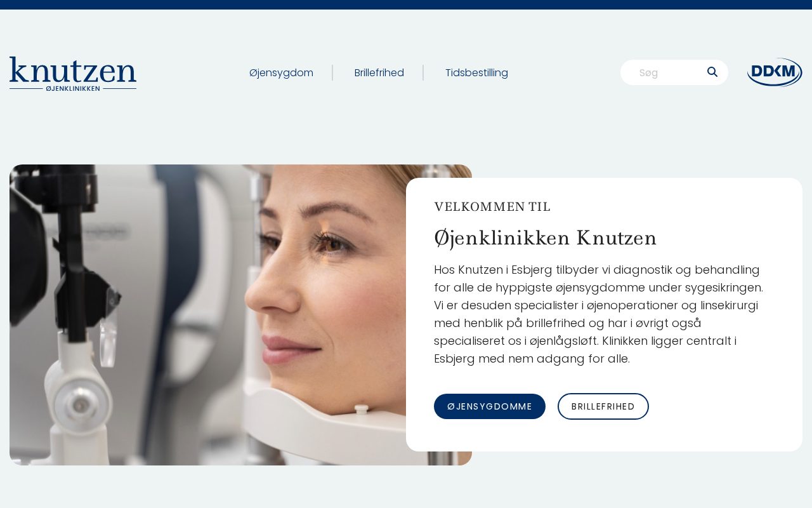Open the DDKM accreditation logo
The height and width of the screenshot is (508, 812).
[x=775, y=72]
